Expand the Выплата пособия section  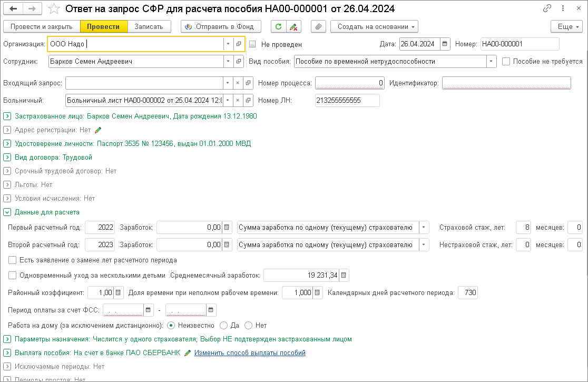tap(7, 353)
